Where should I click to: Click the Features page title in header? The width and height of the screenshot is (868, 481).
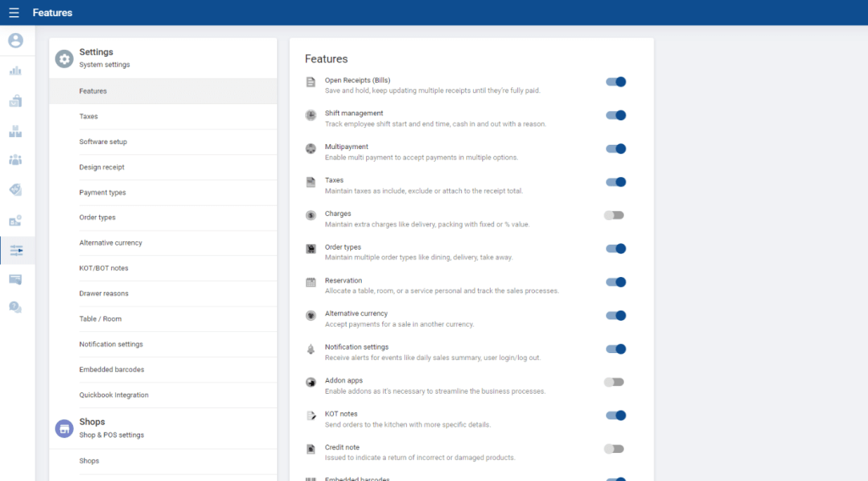(53, 13)
